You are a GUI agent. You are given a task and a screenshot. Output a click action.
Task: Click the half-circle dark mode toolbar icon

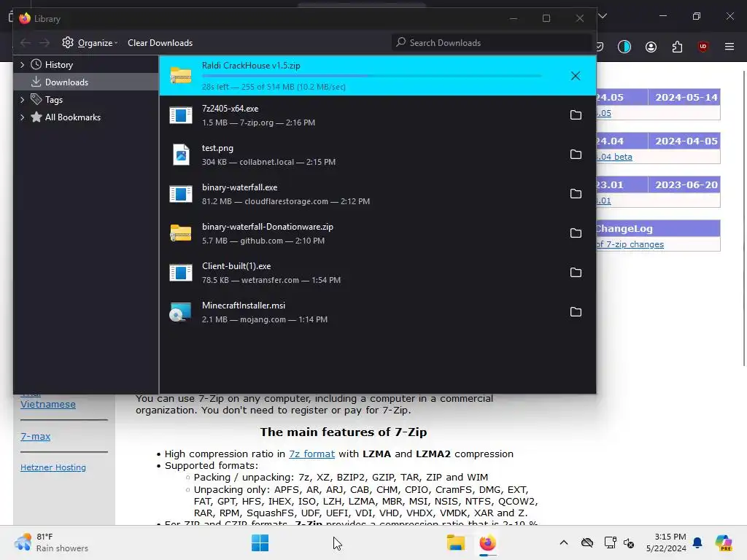[x=624, y=47]
